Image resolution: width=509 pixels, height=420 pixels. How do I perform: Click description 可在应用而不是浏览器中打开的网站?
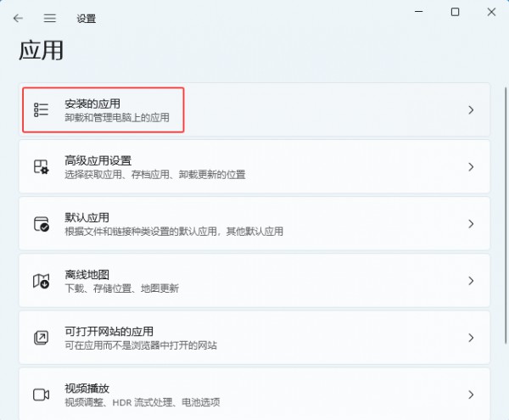141,345
